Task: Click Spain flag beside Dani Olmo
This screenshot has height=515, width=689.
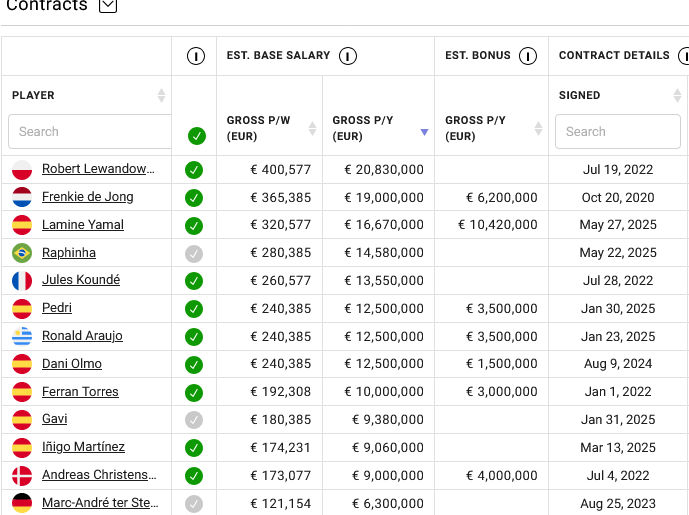Action: pos(22,364)
